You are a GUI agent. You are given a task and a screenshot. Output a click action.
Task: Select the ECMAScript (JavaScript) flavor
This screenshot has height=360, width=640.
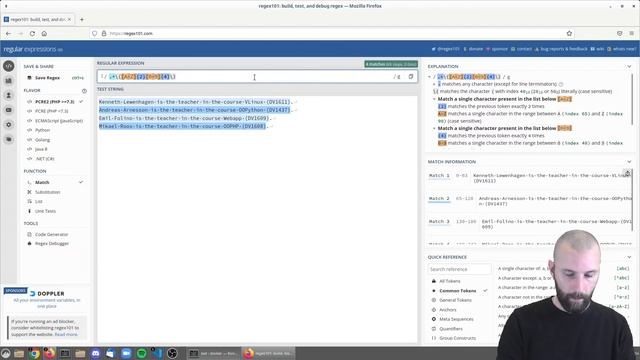coord(59,121)
